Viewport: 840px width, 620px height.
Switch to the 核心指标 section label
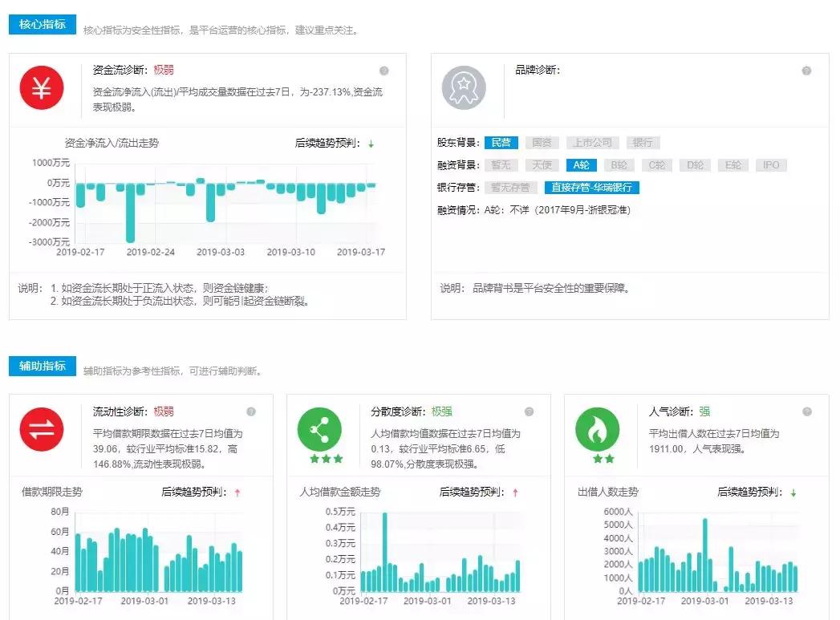click(x=41, y=25)
